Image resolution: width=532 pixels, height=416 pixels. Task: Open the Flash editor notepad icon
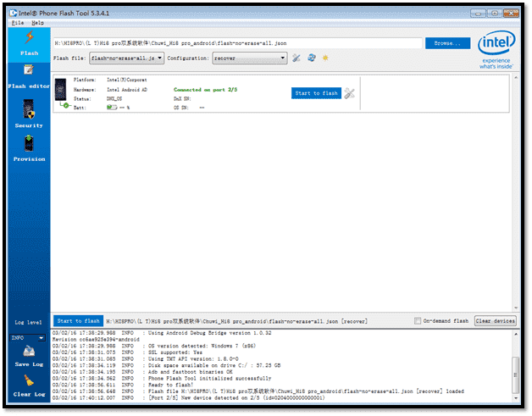click(x=29, y=69)
